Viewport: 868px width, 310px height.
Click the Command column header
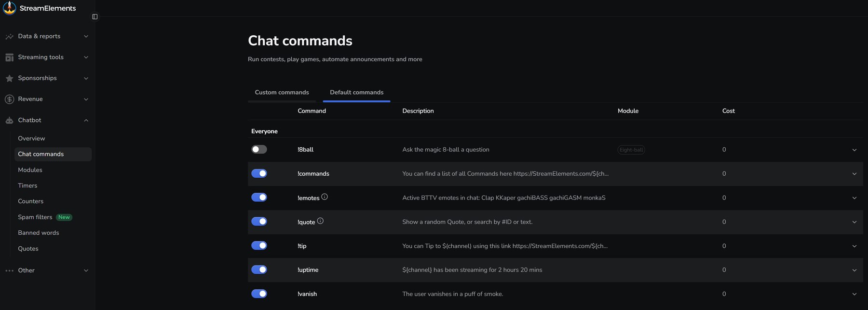tap(312, 111)
